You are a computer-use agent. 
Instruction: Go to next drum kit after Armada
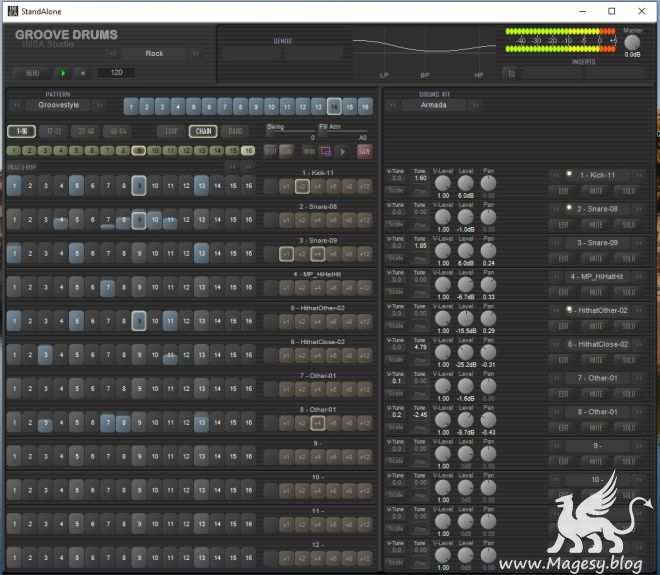tap(475, 105)
